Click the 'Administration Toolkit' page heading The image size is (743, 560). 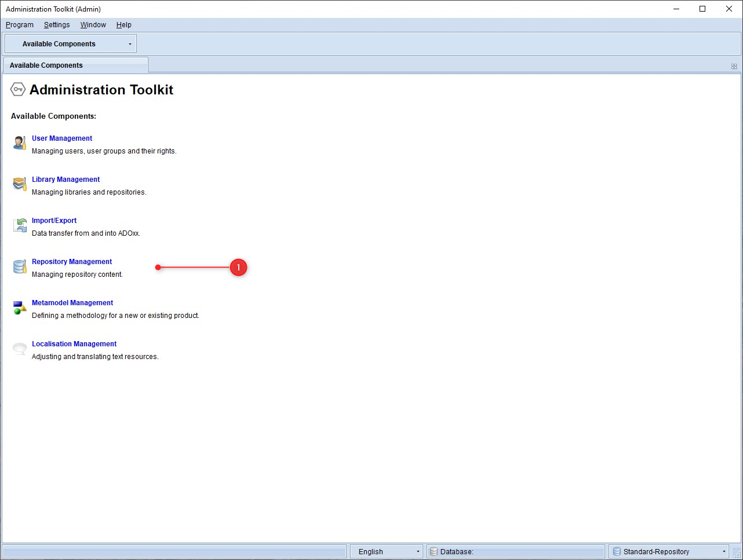click(x=101, y=90)
